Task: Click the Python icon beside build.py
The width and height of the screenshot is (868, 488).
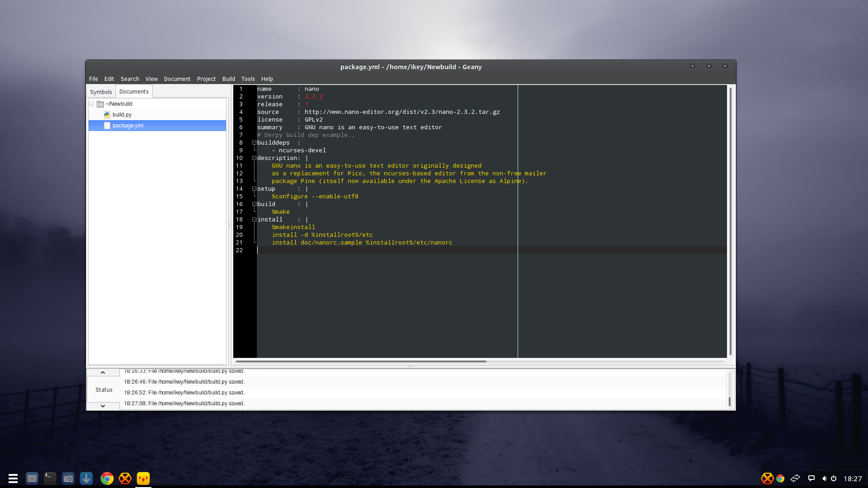Action: [x=107, y=115]
